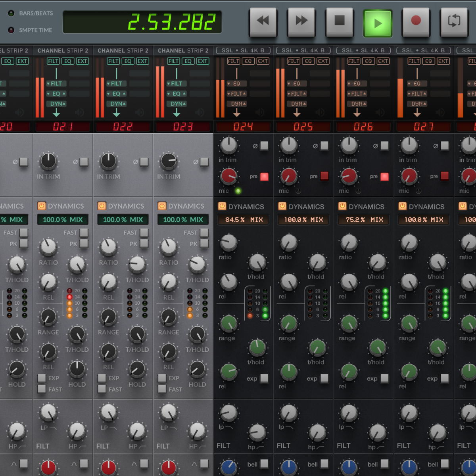Toggle phase invert on channel 024
476x476 pixels.
[x=265, y=146]
